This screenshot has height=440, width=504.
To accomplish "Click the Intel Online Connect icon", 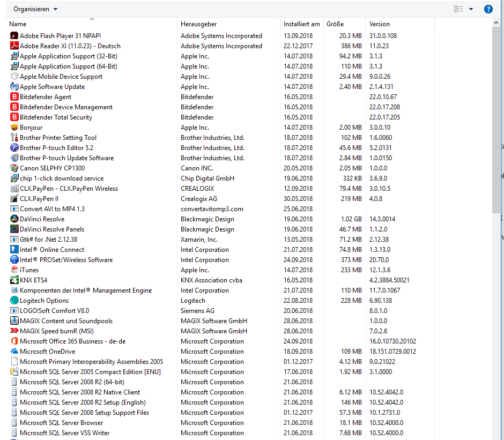I will 14,249.
